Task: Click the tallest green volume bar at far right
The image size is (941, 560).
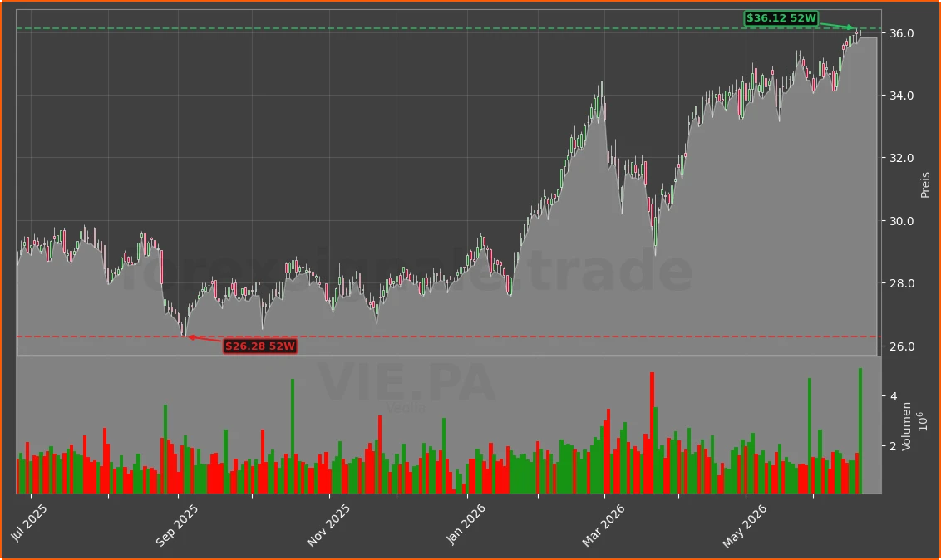Action: pyautogui.click(x=860, y=431)
